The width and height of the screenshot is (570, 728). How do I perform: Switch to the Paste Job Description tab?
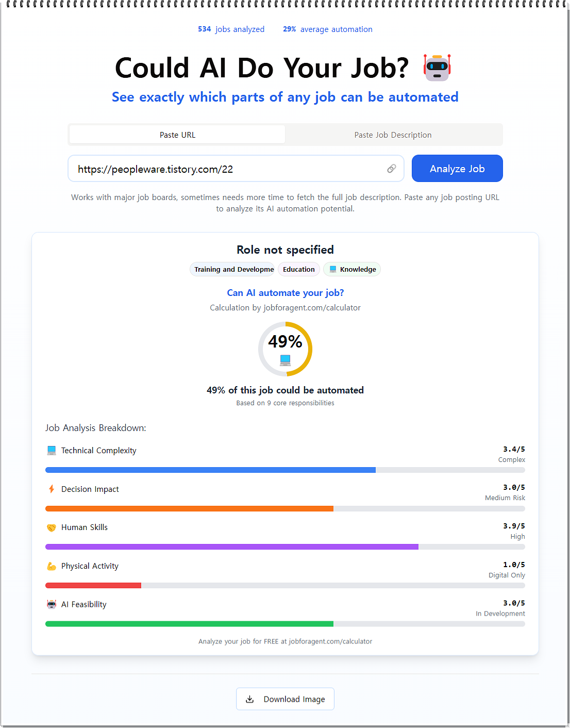point(393,135)
